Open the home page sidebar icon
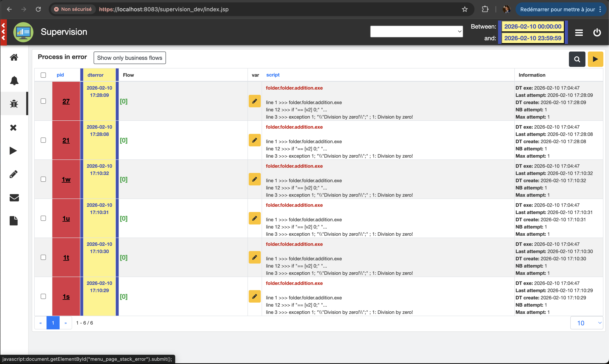Screen dimensions: 609x364 [14, 57]
